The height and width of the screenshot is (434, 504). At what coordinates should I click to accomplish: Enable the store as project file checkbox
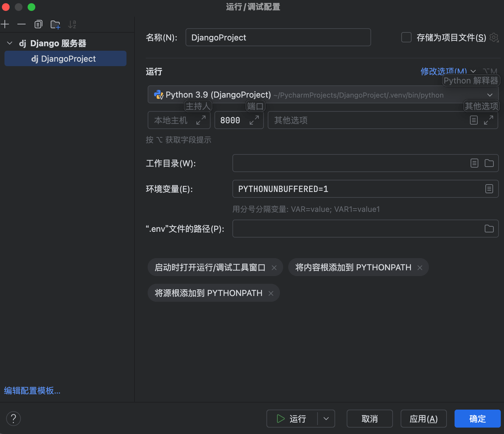pos(406,37)
